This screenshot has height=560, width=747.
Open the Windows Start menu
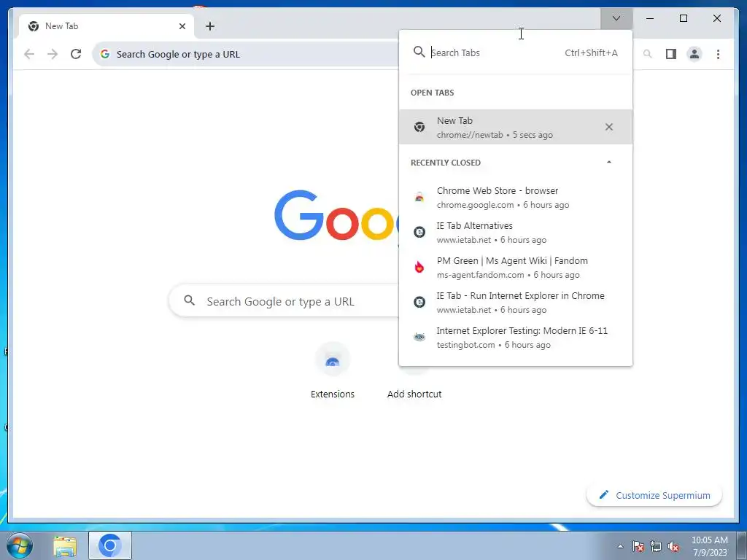point(19,545)
